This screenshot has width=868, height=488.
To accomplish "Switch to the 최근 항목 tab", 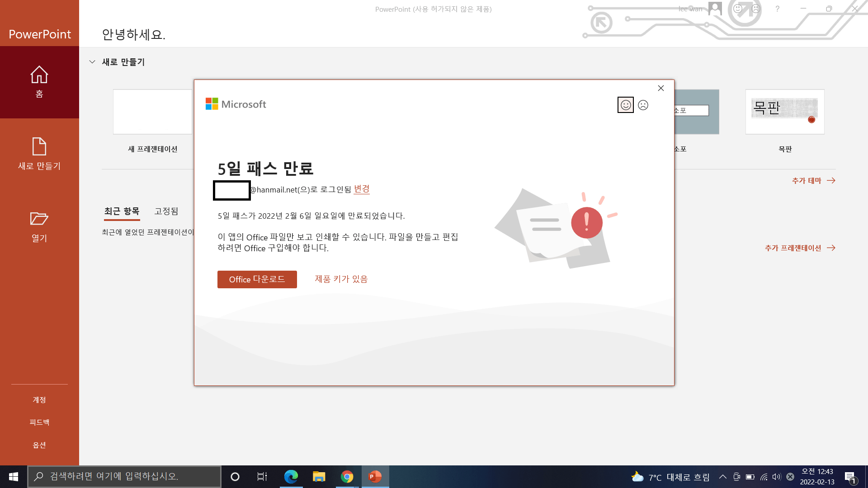I will (122, 211).
